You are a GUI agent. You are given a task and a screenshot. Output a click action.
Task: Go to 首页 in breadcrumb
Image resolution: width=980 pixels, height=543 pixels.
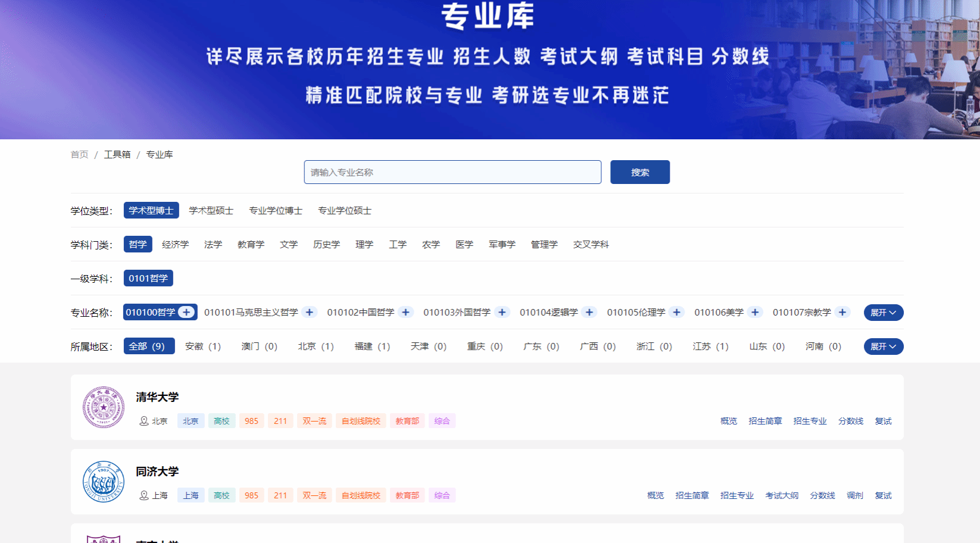pyautogui.click(x=79, y=154)
